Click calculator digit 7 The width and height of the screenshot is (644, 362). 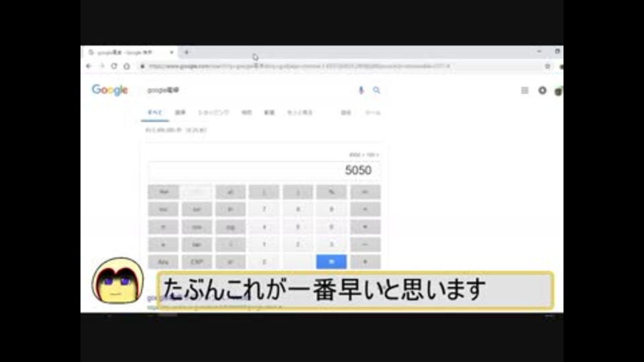tap(264, 209)
